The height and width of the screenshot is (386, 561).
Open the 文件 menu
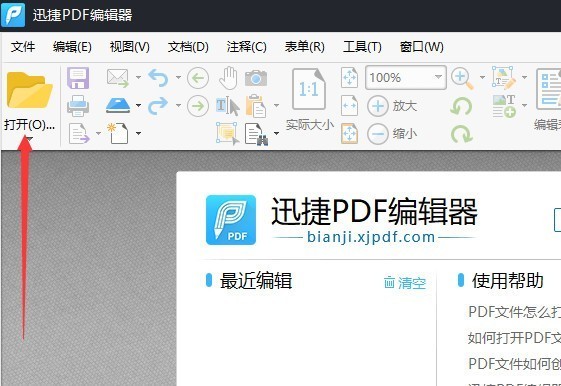pyautogui.click(x=23, y=47)
